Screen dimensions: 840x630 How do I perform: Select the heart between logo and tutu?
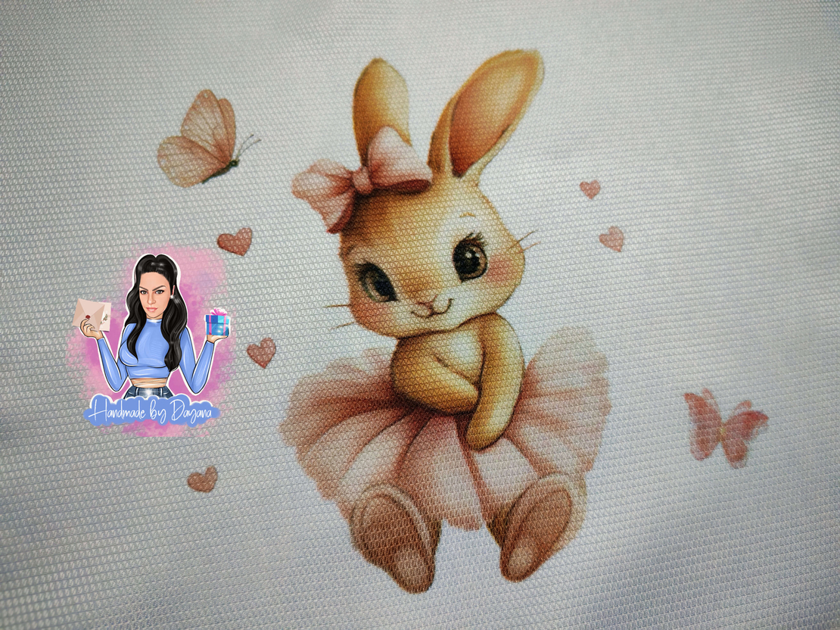point(261,353)
